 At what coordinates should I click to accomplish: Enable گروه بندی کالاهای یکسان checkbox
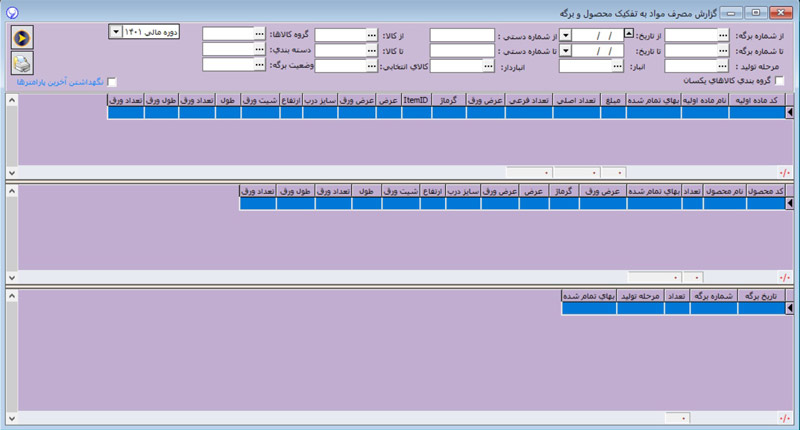click(780, 81)
